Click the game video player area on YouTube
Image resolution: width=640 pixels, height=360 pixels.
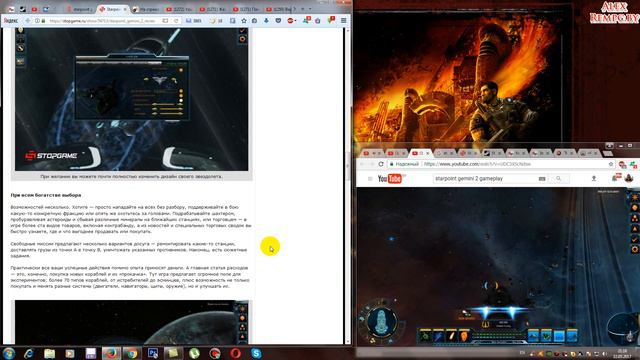tap(498, 267)
